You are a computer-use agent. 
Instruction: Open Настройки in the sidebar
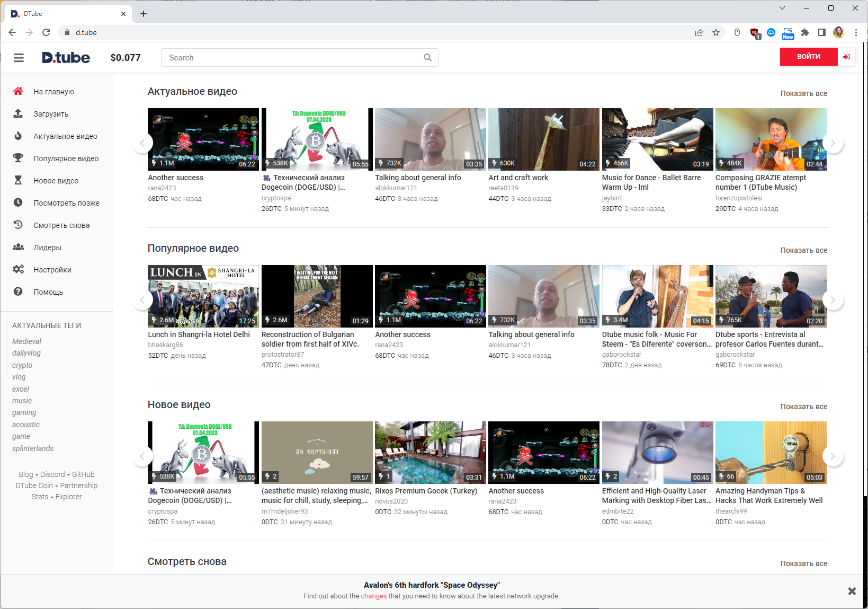click(x=52, y=270)
